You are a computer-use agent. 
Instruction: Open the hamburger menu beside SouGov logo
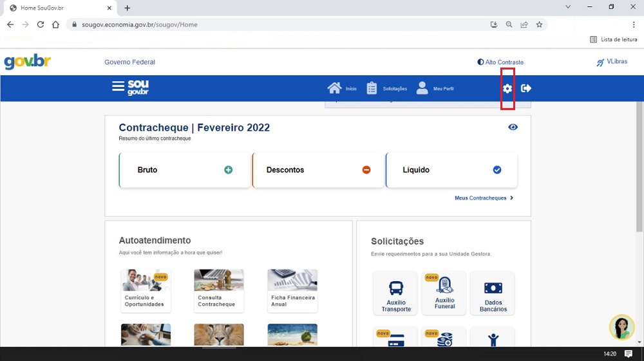tap(118, 86)
